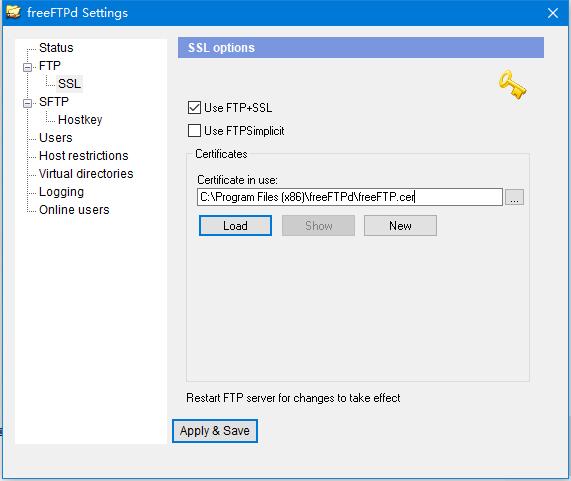571x481 pixels.
Task: Create a New certificate
Action: (400, 226)
